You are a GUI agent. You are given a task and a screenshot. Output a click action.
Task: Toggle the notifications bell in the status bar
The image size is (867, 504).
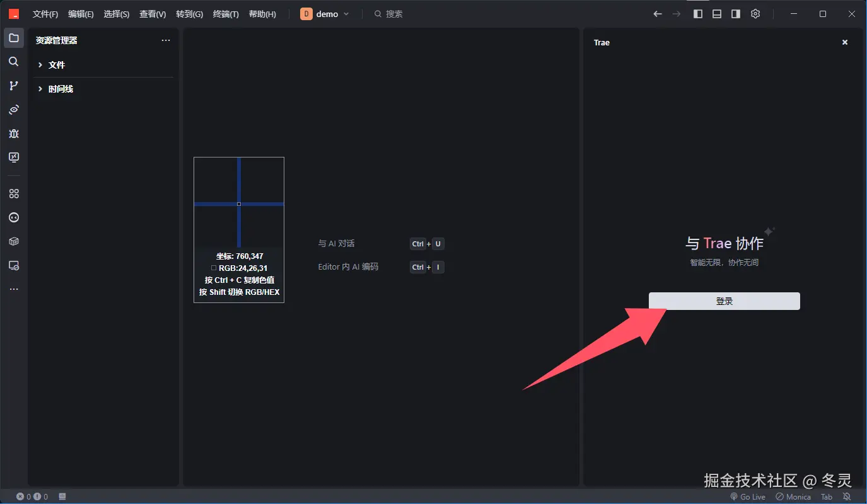(x=847, y=496)
